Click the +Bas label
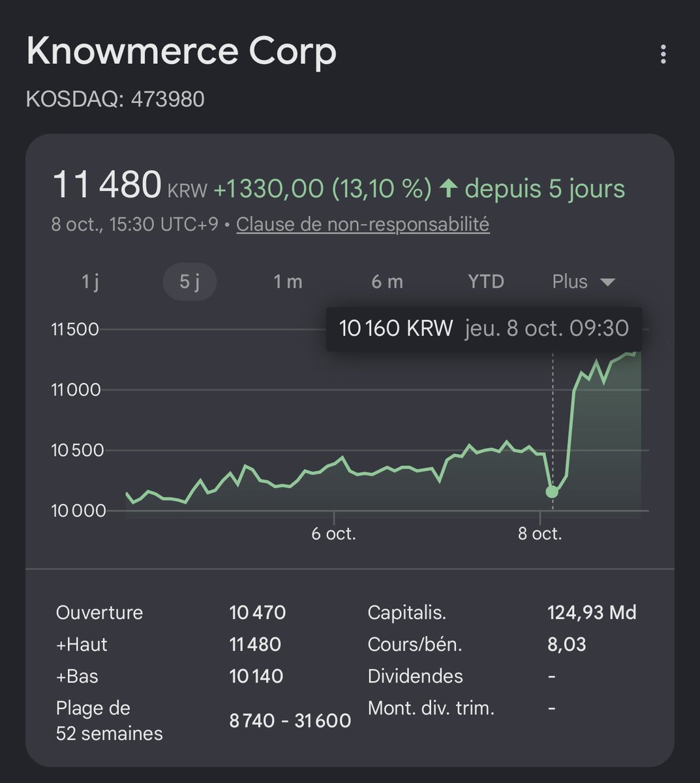Screen dimensions: 700x783 (x=77, y=676)
